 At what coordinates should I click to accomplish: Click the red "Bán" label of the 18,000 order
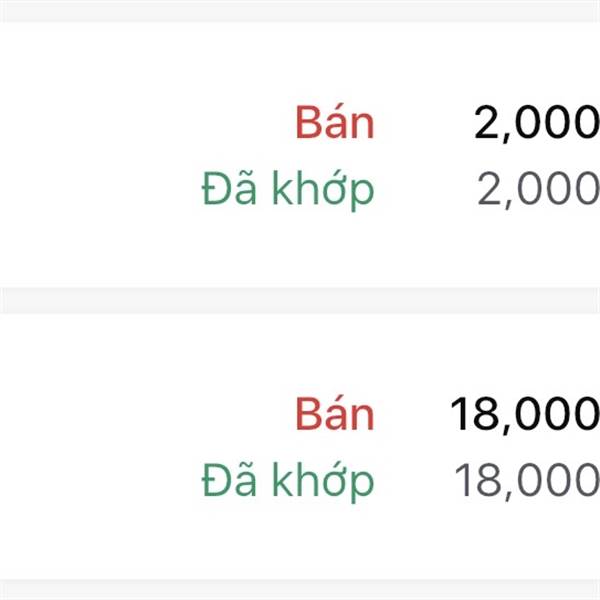pyautogui.click(x=335, y=414)
